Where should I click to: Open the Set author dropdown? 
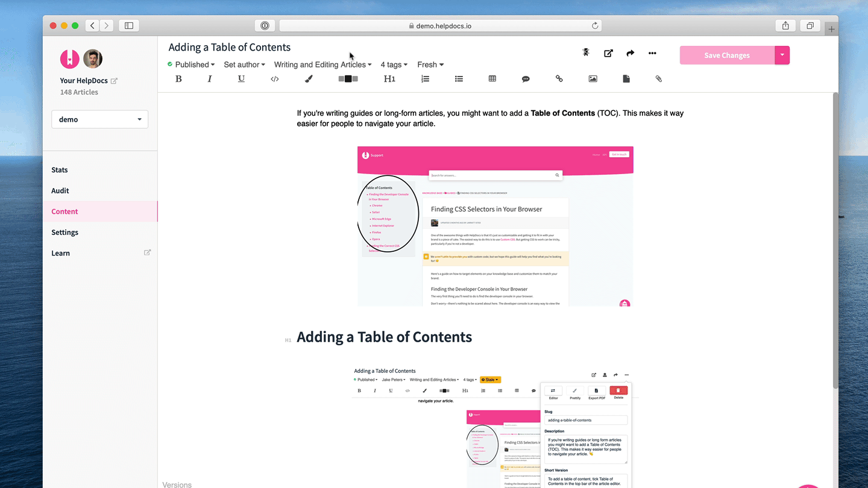tap(244, 64)
